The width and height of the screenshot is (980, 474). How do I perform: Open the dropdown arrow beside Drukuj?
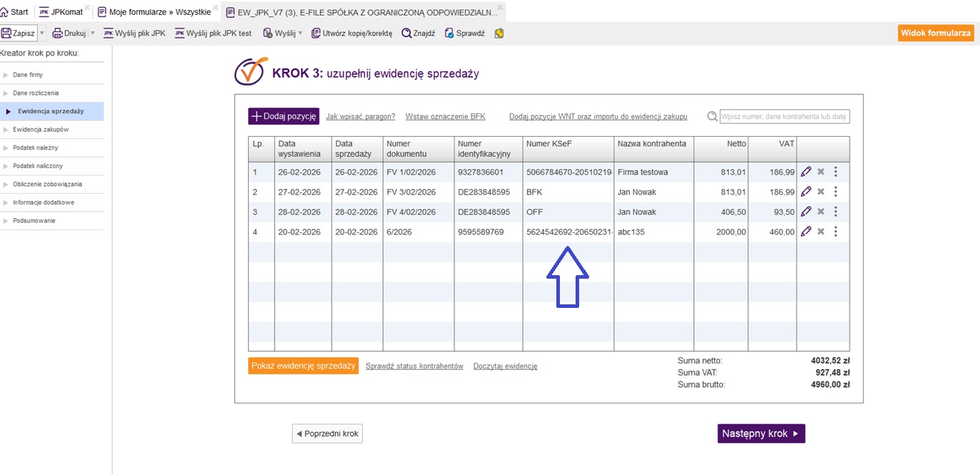[x=92, y=34]
